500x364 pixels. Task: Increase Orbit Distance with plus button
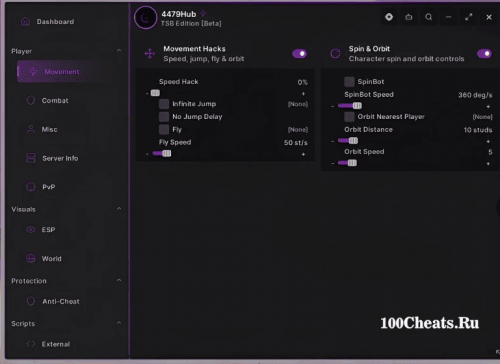pyautogui.click(x=488, y=142)
